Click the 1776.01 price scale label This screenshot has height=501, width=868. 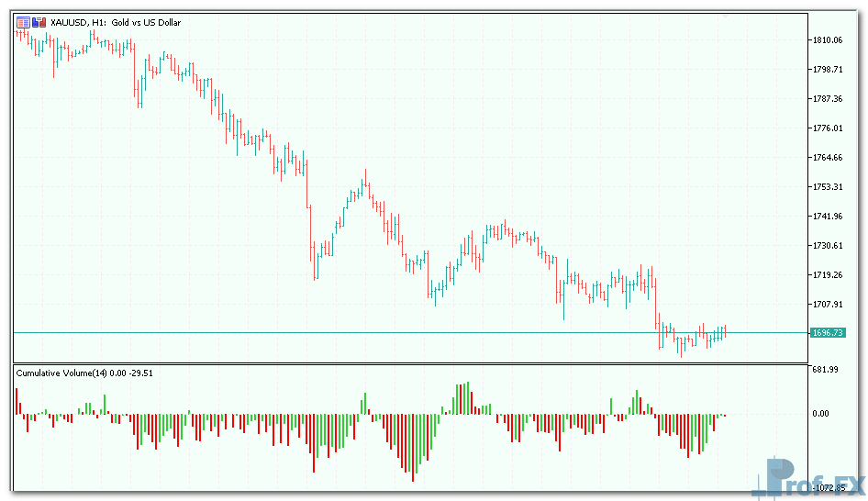tap(827, 128)
